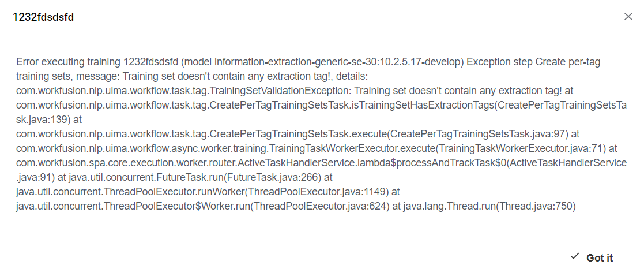Viewport: 644px width, 280px height.
Task: Click the 'sk.java:139) at' line
Action: click(x=48, y=120)
